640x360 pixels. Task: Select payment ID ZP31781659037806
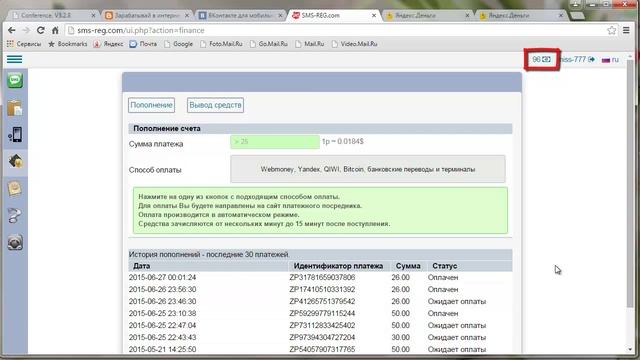pos(322,277)
